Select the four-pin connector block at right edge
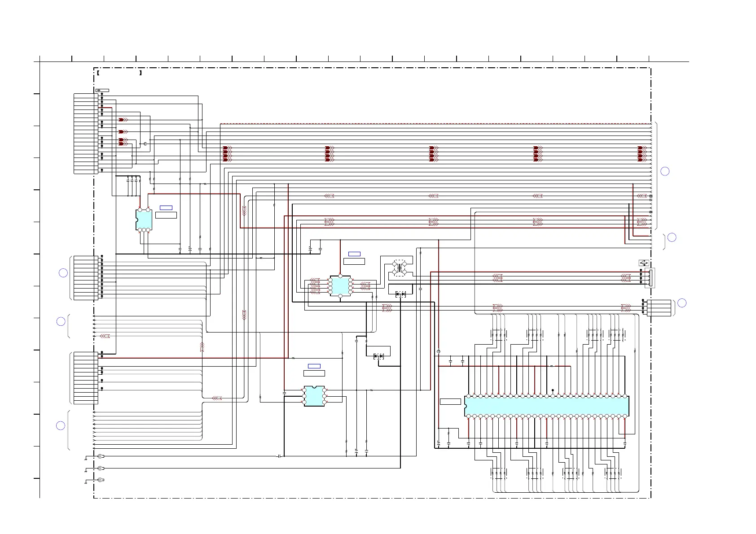This screenshot has width=756, height=534. tap(659, 308)
